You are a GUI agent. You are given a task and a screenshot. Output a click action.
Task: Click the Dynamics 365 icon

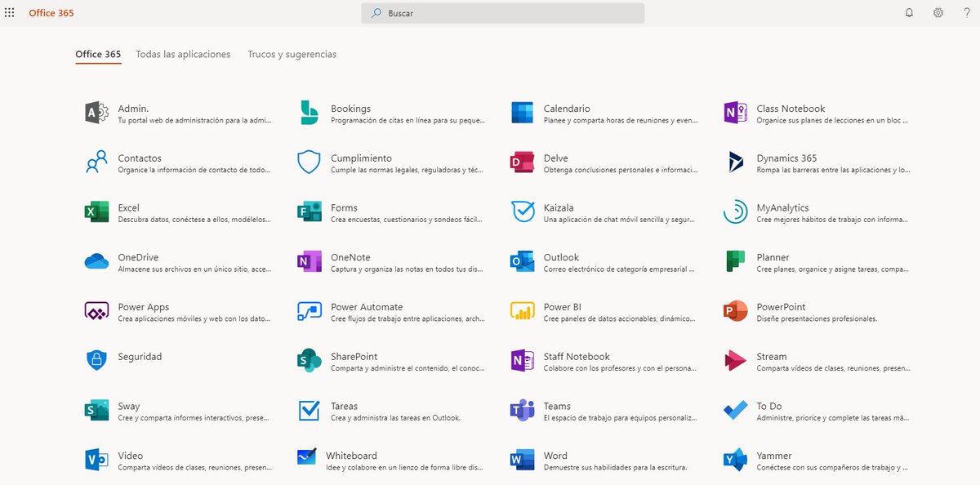[735, 162]
